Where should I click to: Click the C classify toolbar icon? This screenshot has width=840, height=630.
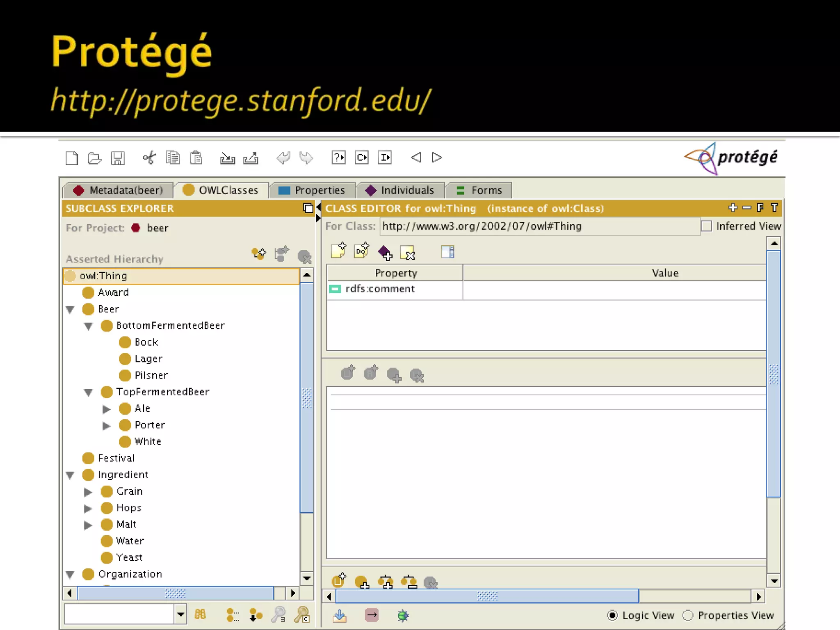click(361, 157)
